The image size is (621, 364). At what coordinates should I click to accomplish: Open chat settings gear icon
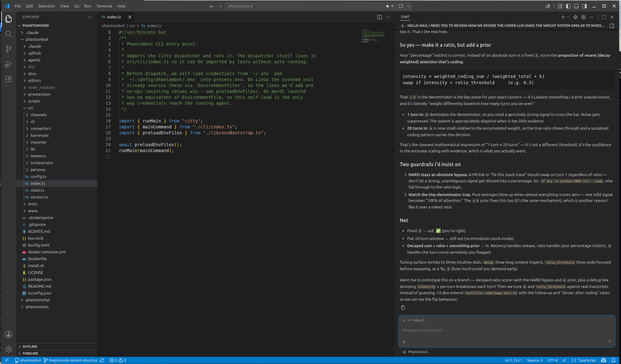pos(584,17)
